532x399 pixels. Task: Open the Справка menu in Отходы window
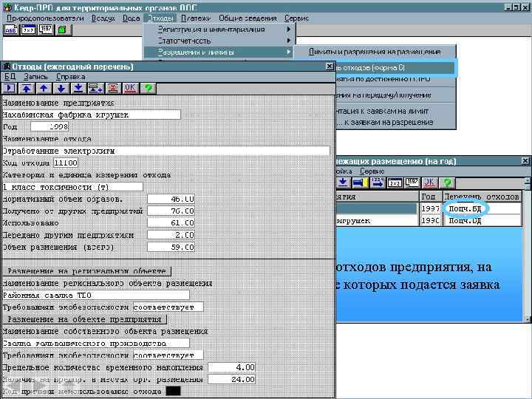click(71, 77)
